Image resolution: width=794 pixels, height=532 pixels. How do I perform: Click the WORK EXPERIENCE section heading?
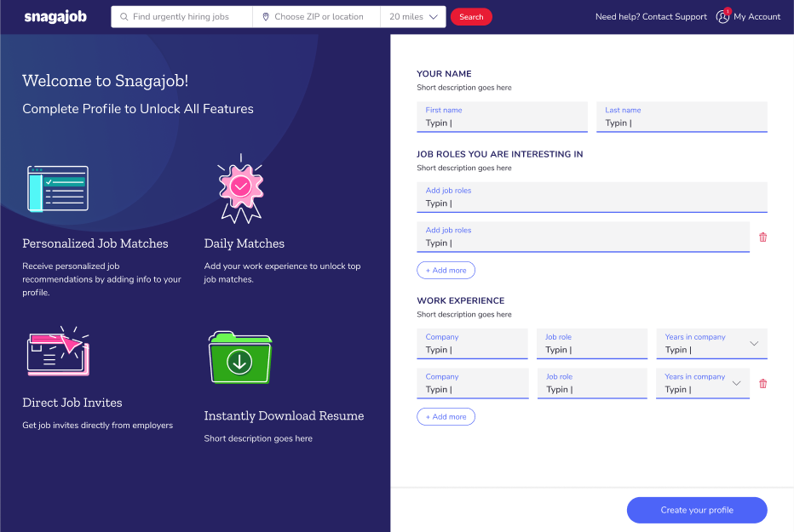tap(461, 300)
